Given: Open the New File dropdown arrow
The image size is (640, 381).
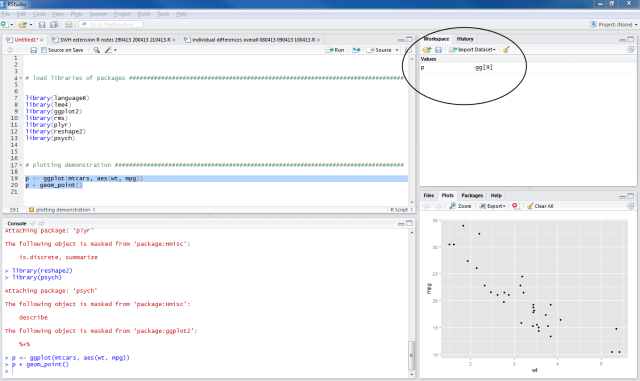Looking at the screenshot, I should point(11,25).
